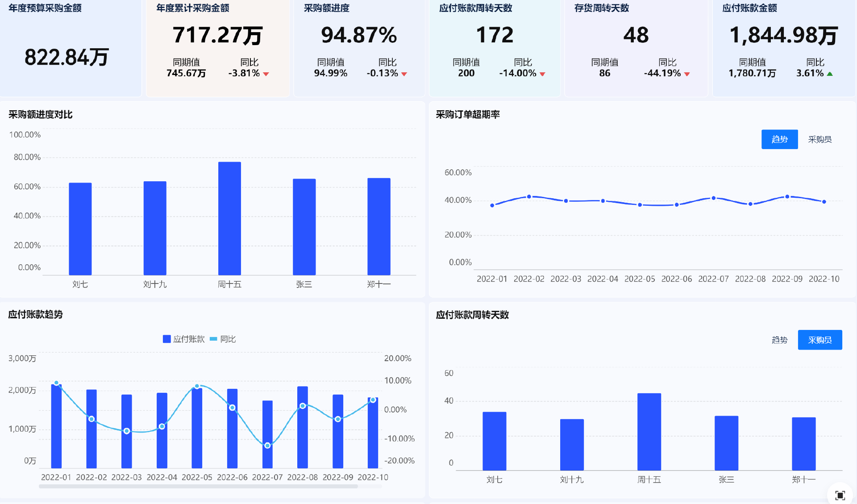Click red down arrow beside -14.00%
This screenshot has height=504, width=857.
542,74
